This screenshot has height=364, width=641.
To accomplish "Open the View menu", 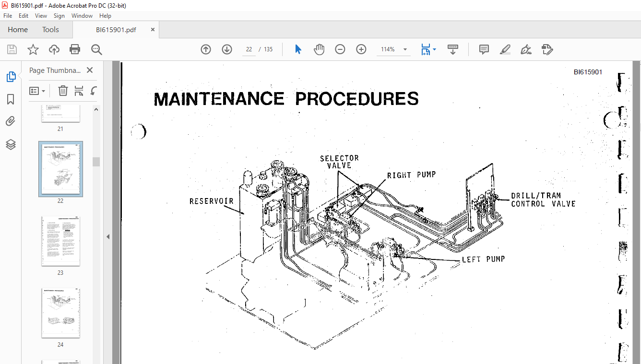I will coord(41,16).
